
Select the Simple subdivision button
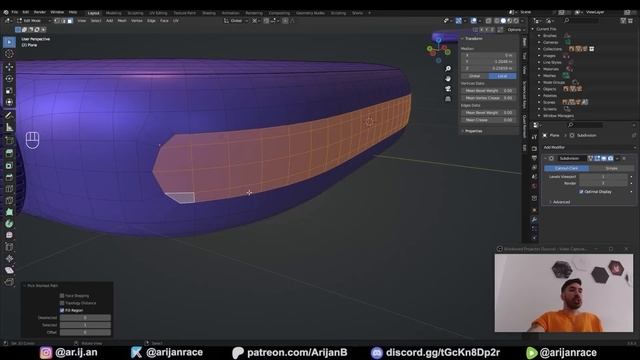coord(611,168)
